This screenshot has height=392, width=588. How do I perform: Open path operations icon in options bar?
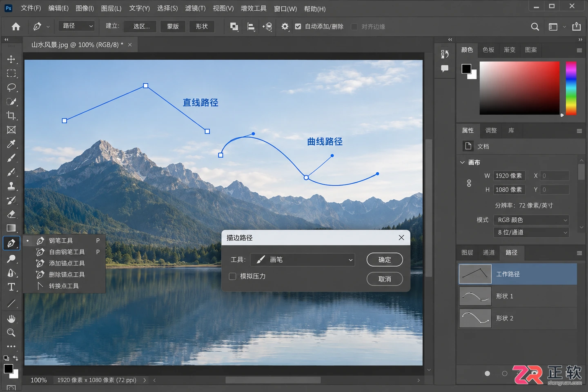pos(234,27)
